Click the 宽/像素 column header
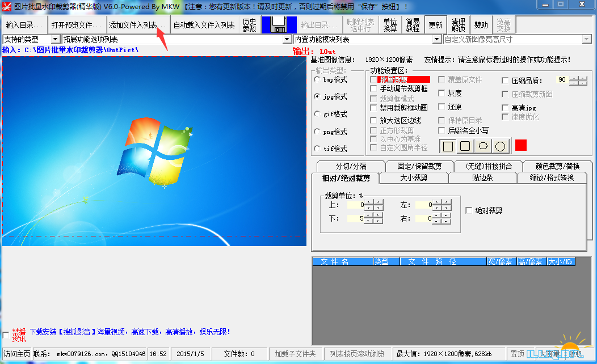Image resolution: width=597 pixels, height=364 pixels. point(502,261)
